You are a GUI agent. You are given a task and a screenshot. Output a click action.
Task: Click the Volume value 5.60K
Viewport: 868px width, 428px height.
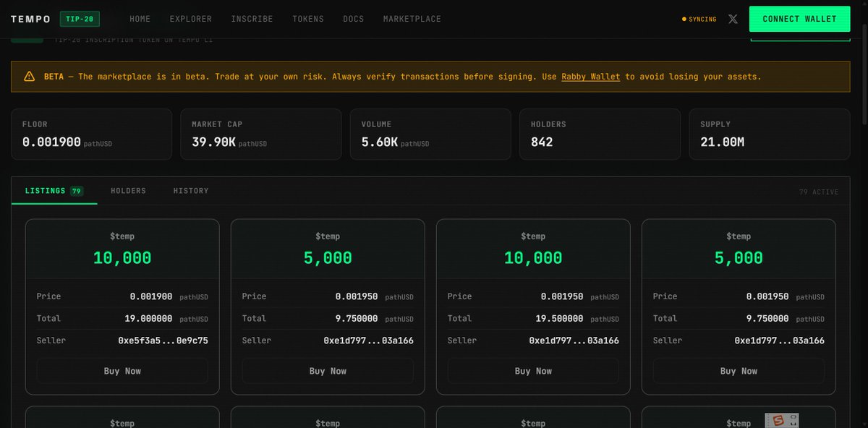(379, 142)
